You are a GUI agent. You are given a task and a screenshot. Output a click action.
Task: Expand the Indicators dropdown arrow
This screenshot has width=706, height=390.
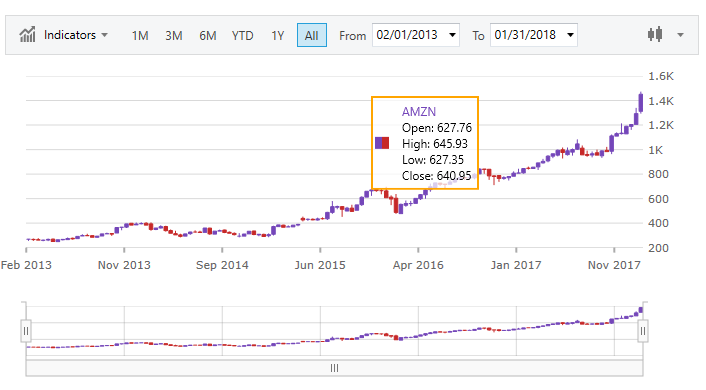[x=104, y=35]
